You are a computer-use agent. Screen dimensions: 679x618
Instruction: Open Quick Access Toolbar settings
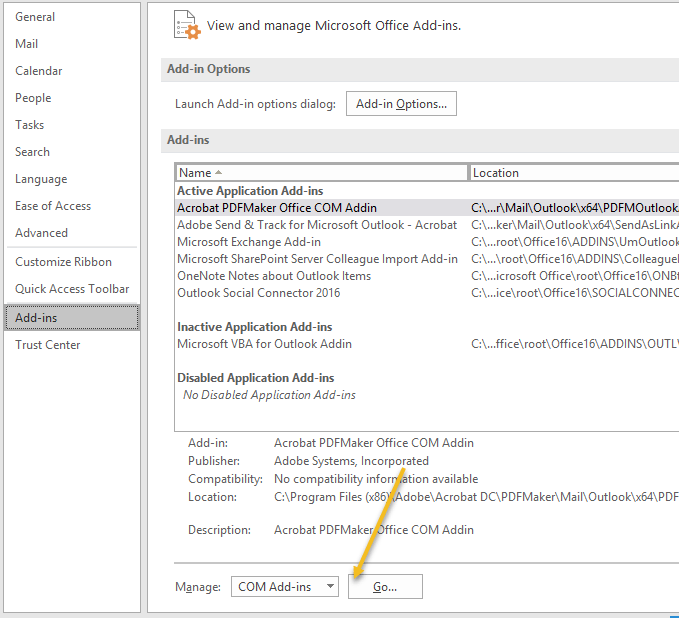click(x=72, y=288)
